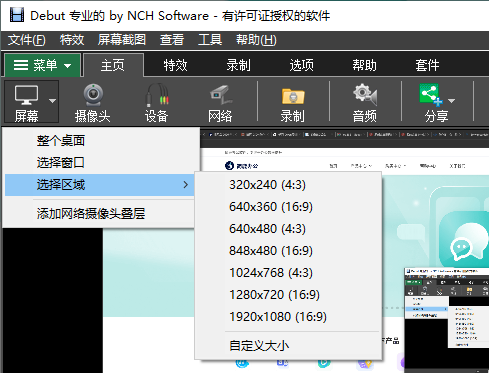Select the Device (设备) cables icon

(x=156, y=95)
